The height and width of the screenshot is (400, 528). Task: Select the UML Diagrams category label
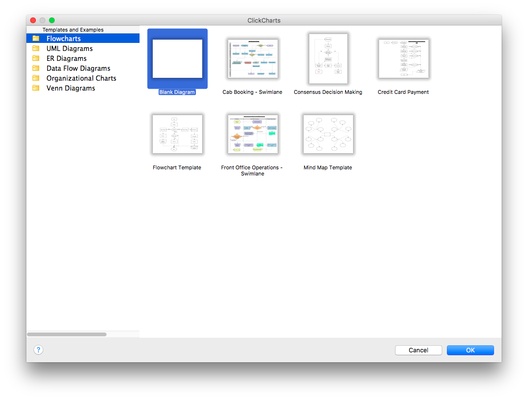(69, 48)
